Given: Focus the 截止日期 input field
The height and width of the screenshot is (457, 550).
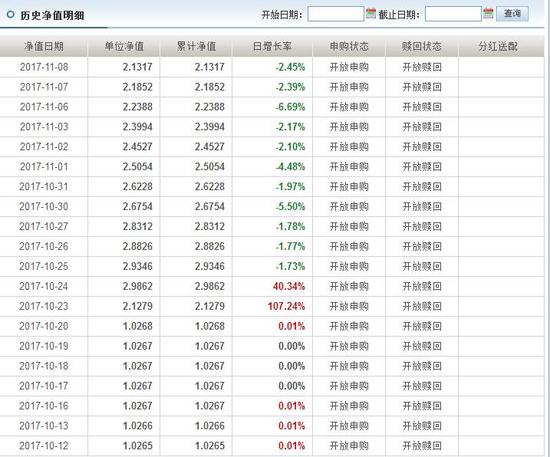Looking at the screenshot, I should pos(453,14).
